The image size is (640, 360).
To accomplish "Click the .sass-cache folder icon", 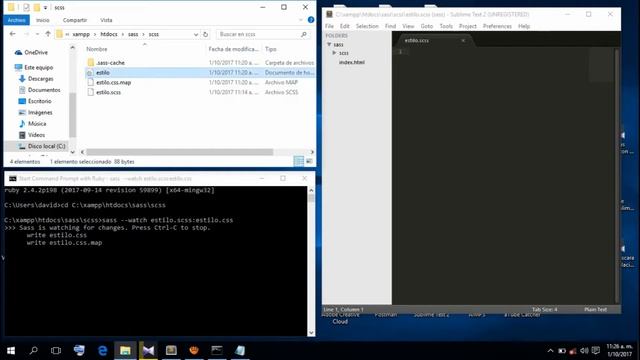I will (91, 62).
